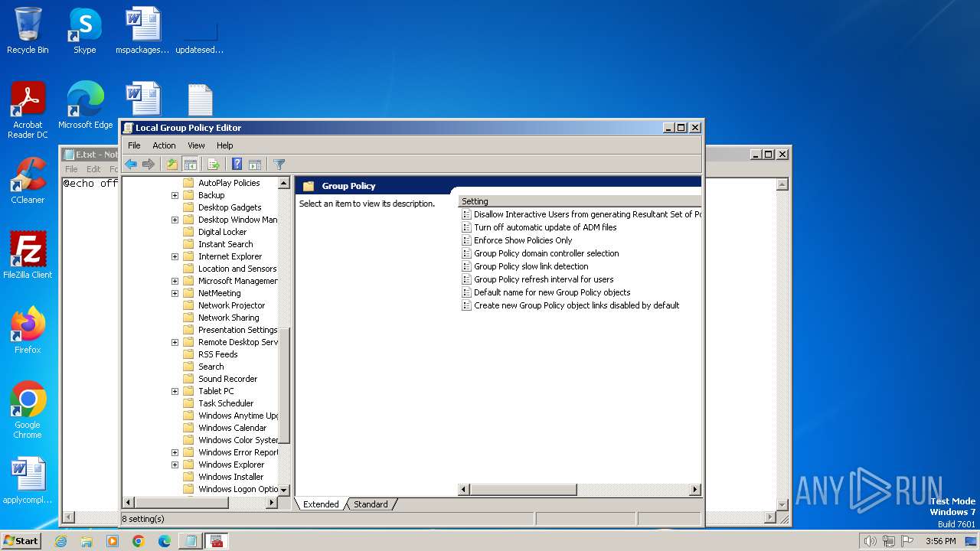The height and width of the screenshot is (551, 980).
Task: Expand the Remote Desktop Services node
Action: point(175,342)
